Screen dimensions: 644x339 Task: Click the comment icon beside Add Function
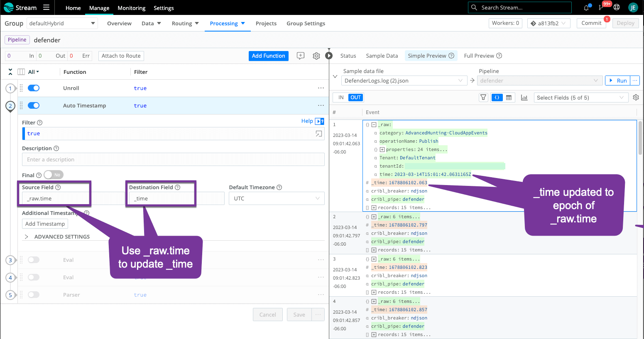301,56
